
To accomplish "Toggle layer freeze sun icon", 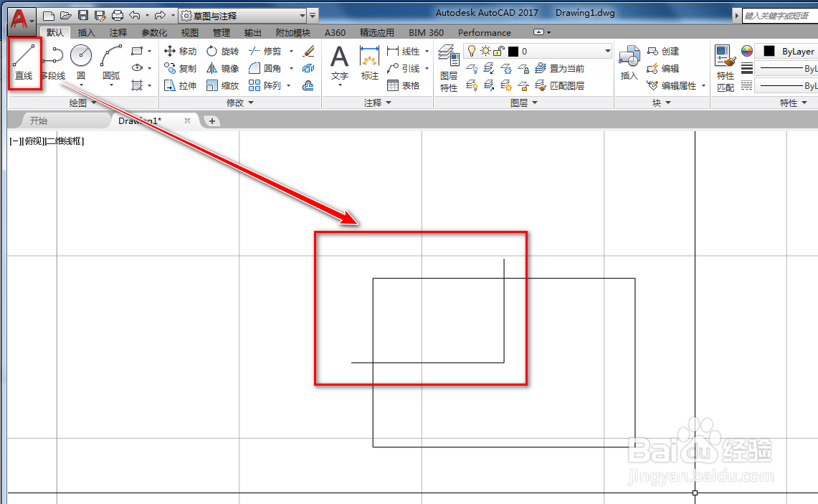I will coord(485,51).
